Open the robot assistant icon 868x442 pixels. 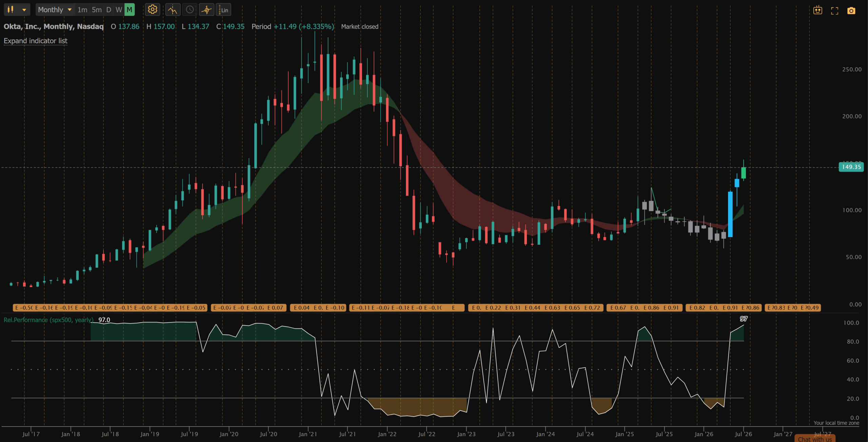818,10
